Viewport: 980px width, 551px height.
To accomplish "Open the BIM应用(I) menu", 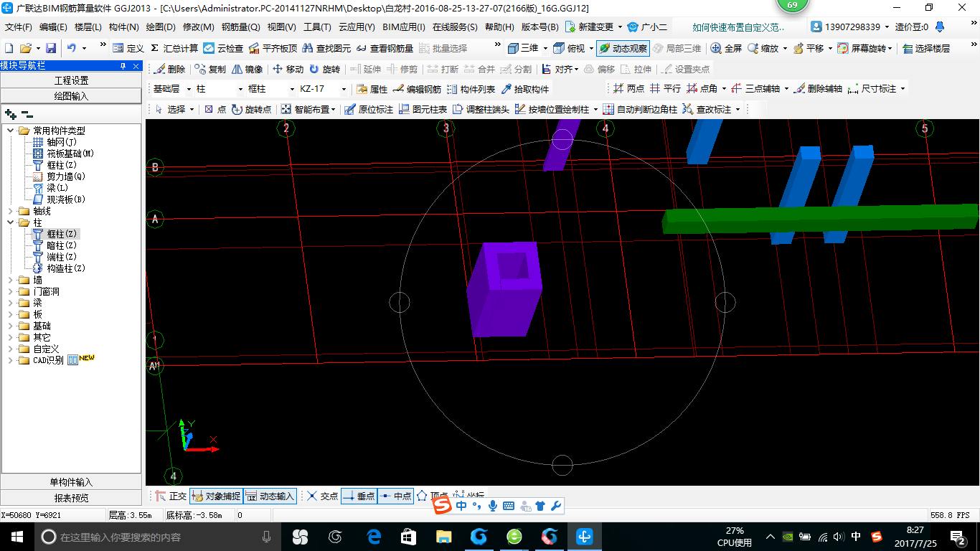I will coord(404,27).
